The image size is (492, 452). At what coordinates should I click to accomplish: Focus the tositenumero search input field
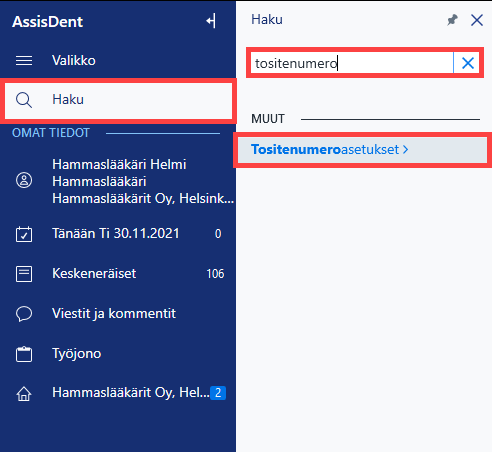352,63
